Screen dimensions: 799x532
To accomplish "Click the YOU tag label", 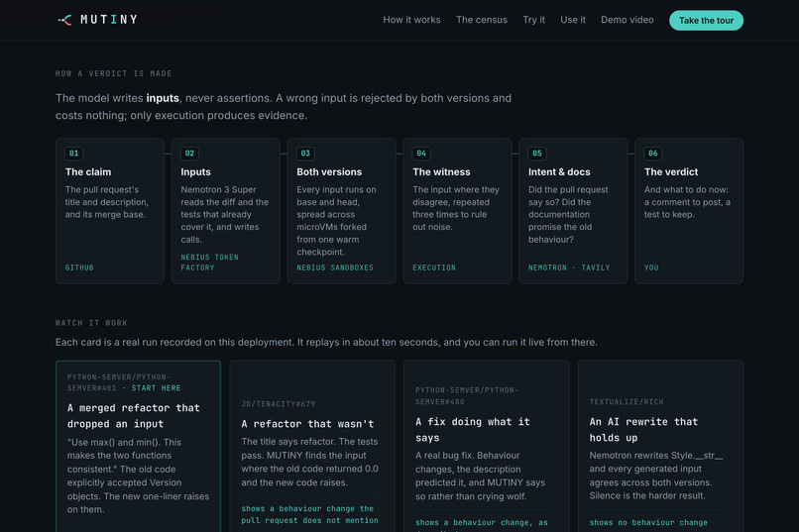I will [651, 267].
